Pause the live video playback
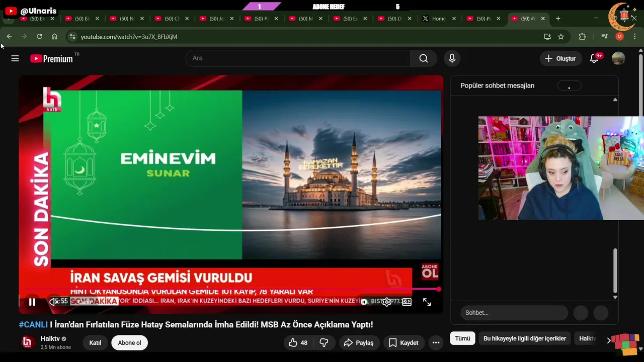Screen dimensions: 644x362 pyautogui.click(x=32, y=302)
